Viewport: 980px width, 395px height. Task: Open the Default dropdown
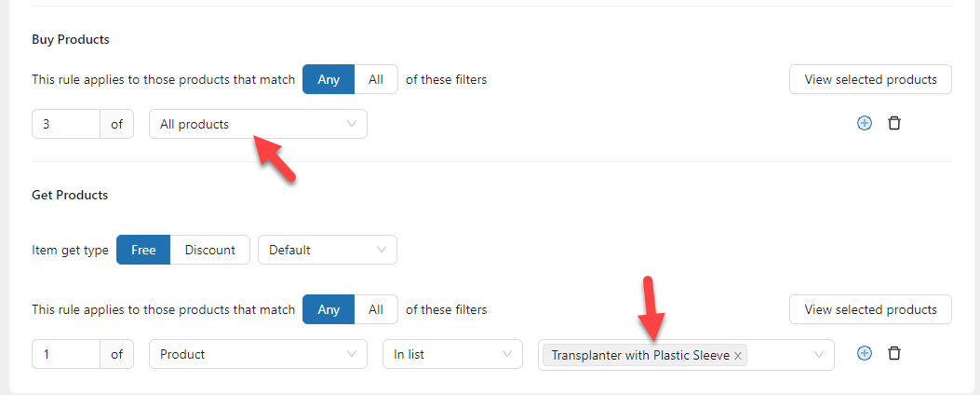click(327, 250)
